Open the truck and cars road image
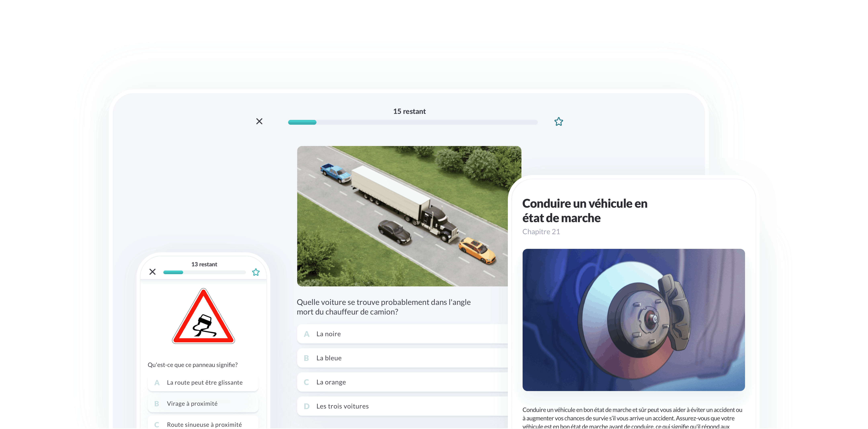868x429 pixels. tap(402, 216)
